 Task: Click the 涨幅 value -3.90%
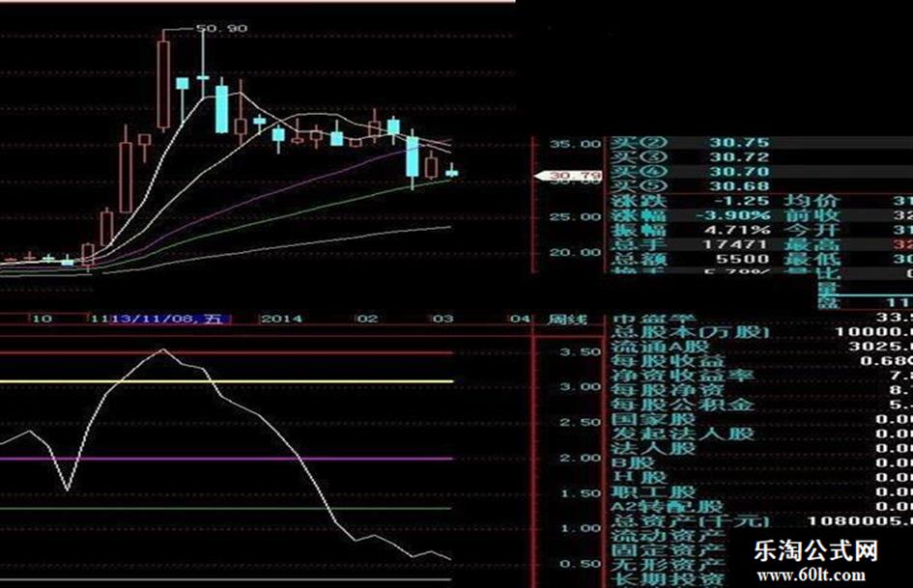pos(733,215)
